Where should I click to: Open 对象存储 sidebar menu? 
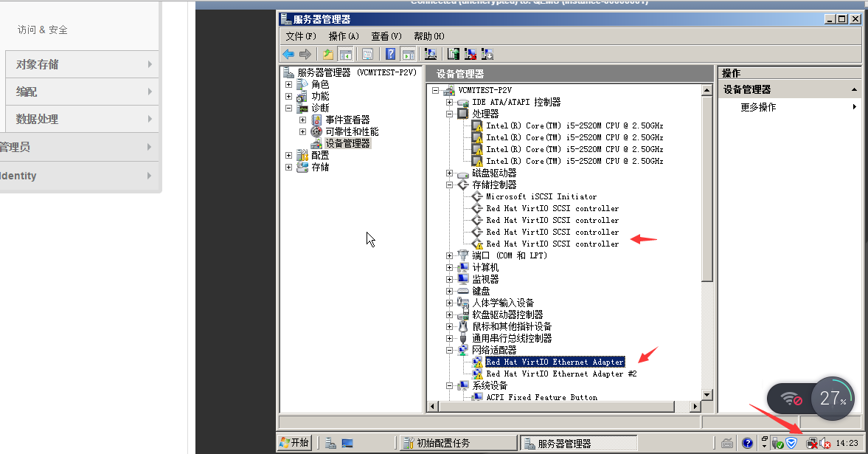82,64
